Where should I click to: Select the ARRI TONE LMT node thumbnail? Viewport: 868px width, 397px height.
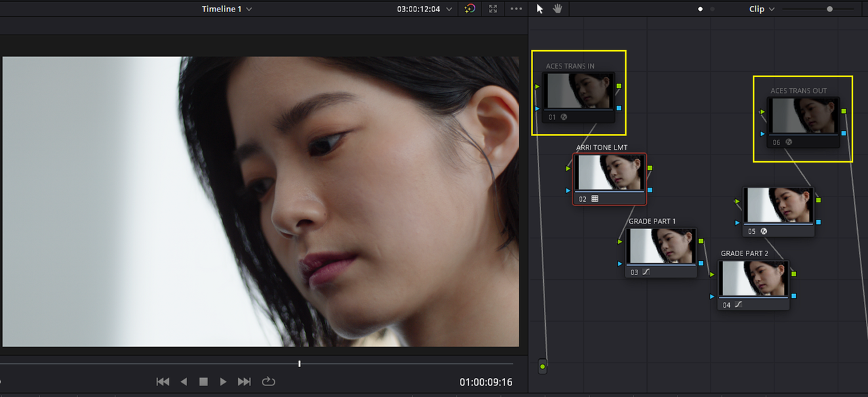(610, 172)
